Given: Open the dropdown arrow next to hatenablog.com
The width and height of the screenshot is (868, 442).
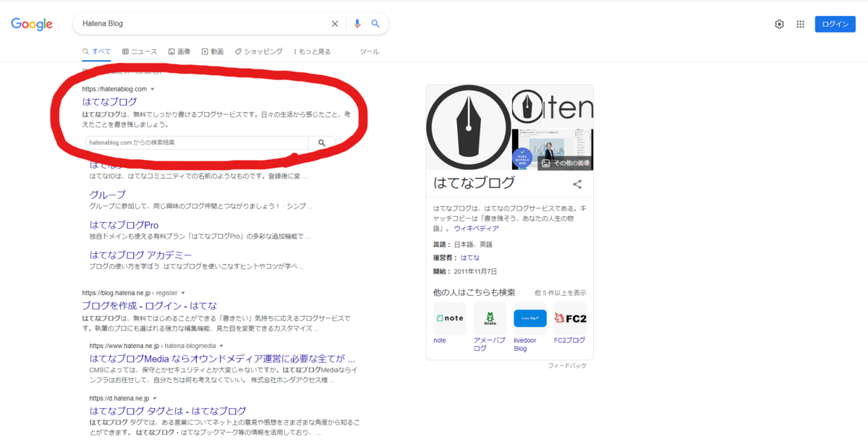Looking at the screenshot, I should [153, 88].
